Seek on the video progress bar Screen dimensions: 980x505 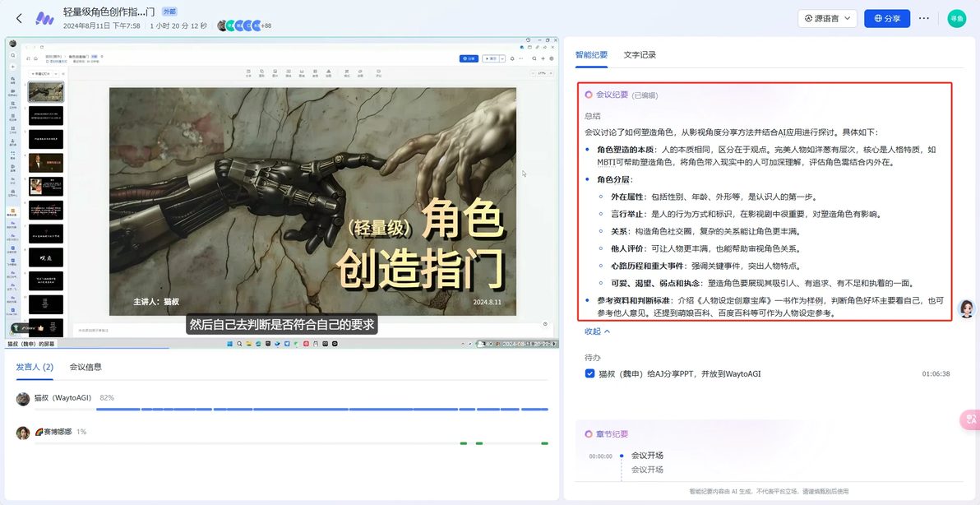pos(282,348)
